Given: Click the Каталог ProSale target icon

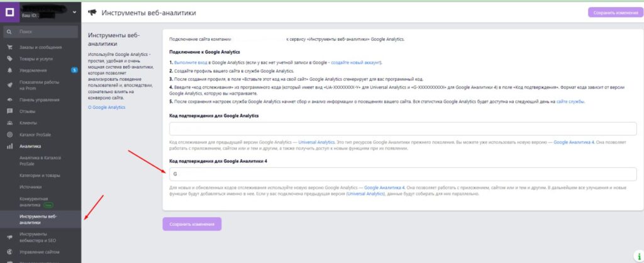Looking at the screenshot, I should (x=9, y=135).
